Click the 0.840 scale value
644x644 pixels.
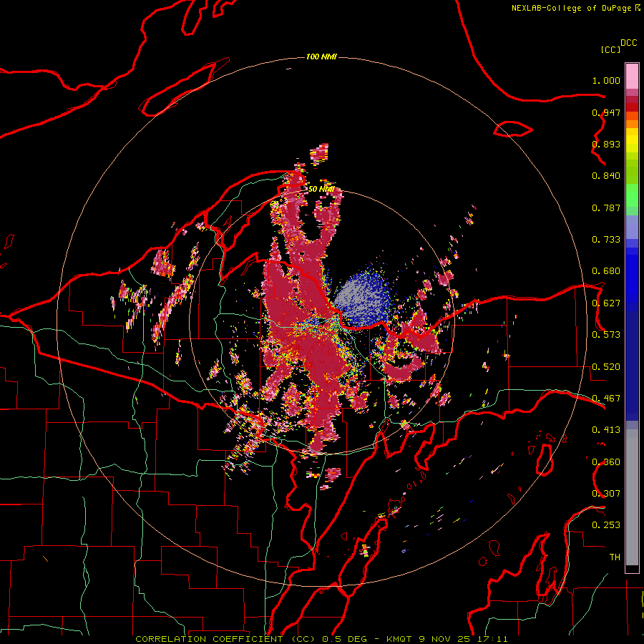pos(606,176)
